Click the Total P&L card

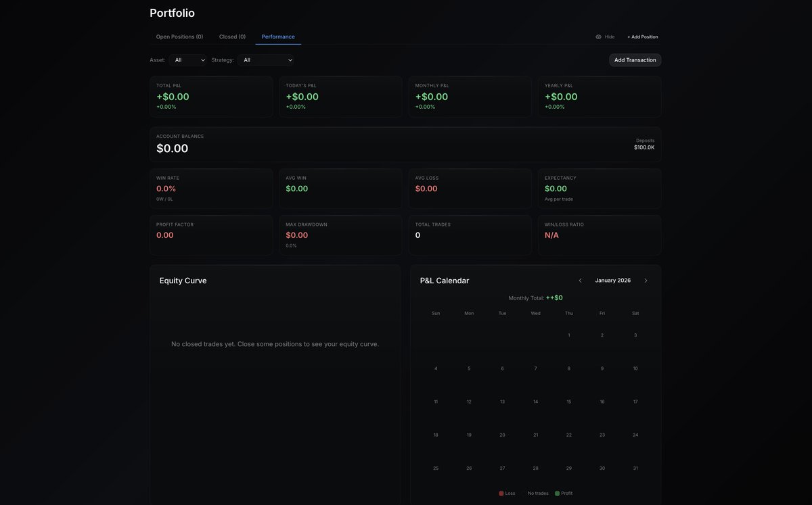(211, 96)
